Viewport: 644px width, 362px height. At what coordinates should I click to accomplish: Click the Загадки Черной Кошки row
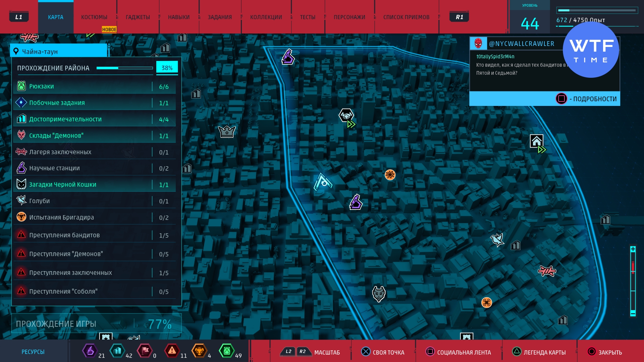click(94, 185)
